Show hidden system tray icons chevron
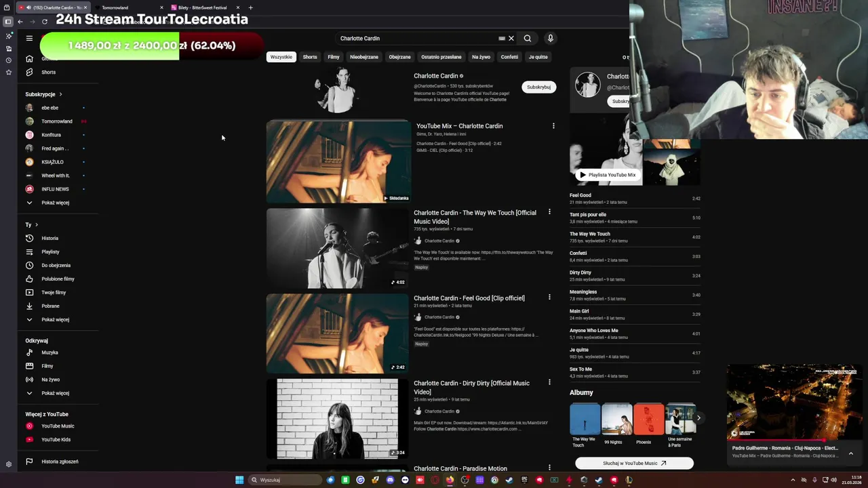This screenshot has width=868, height=488. (793, 480)
